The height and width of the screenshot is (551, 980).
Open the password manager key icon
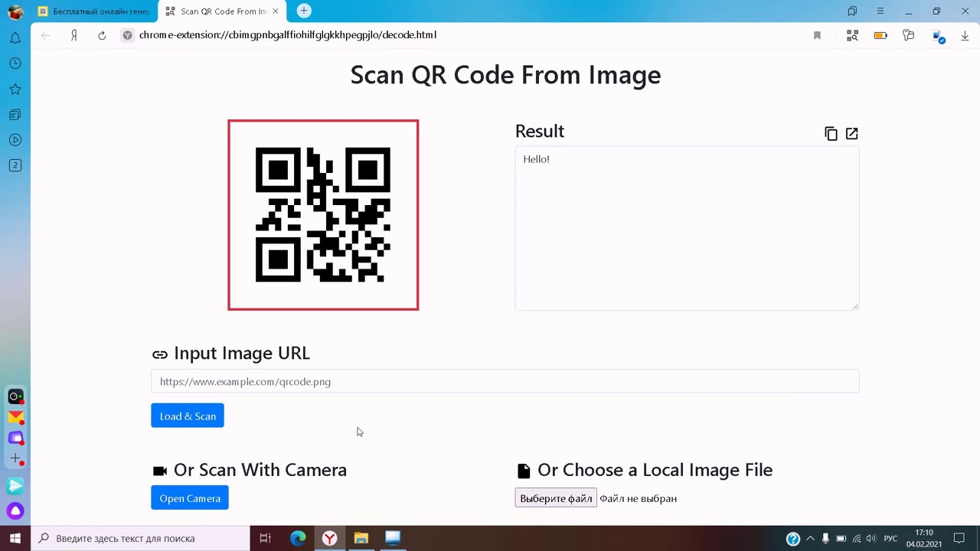908,35
